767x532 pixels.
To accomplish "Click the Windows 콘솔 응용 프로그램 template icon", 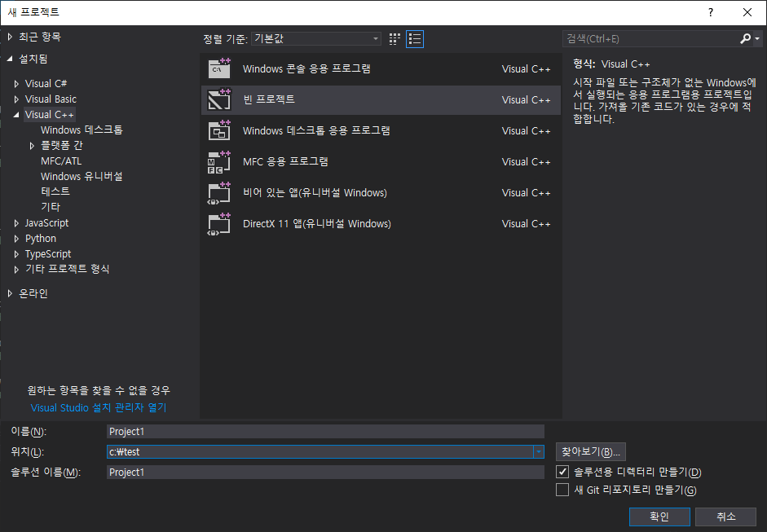I will (x=219, y=68).
